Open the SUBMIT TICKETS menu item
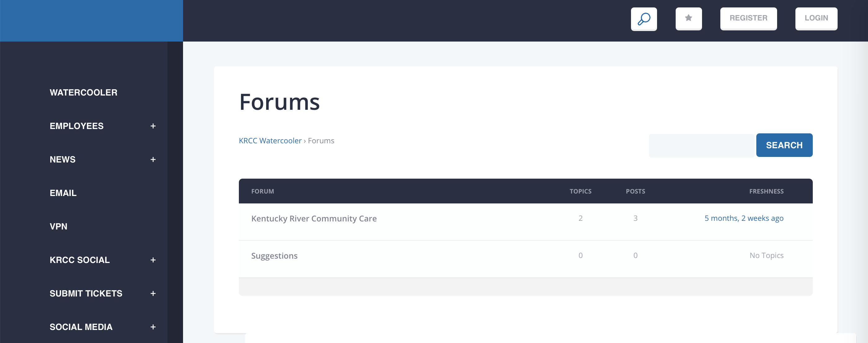 pyautogui.click(x=86, y=293)
